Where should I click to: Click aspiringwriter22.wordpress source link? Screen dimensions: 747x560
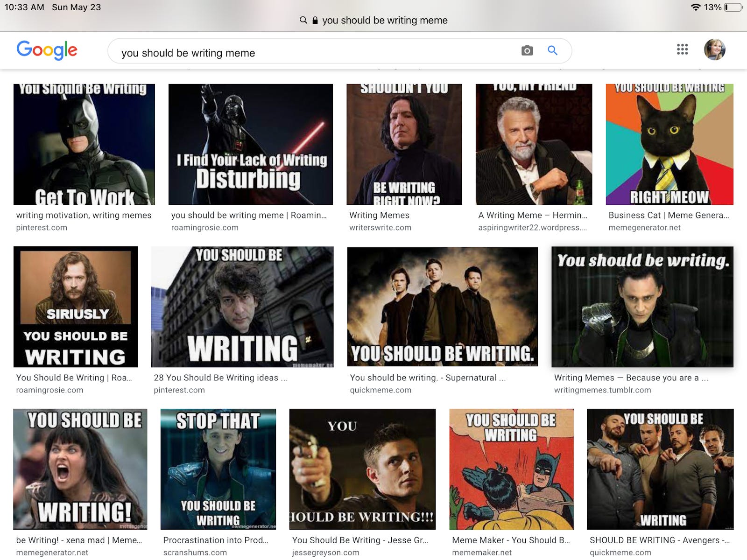tap(532, 228)
